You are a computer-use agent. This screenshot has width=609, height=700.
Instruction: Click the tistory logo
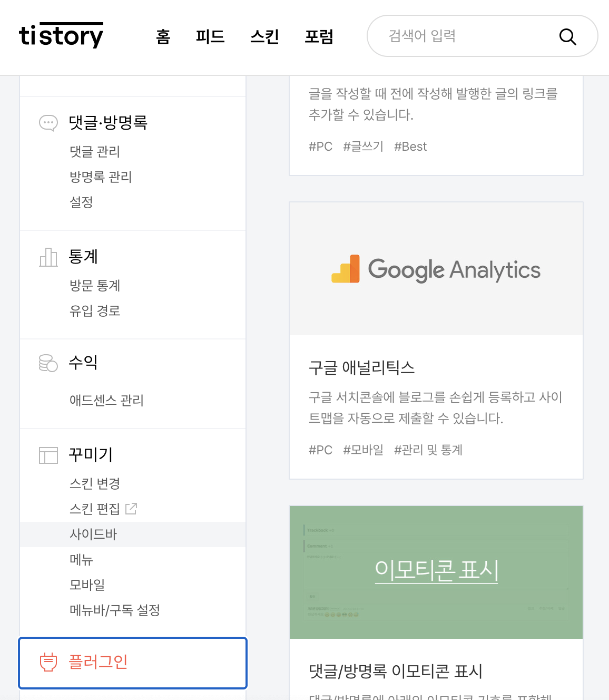(61, 35)
